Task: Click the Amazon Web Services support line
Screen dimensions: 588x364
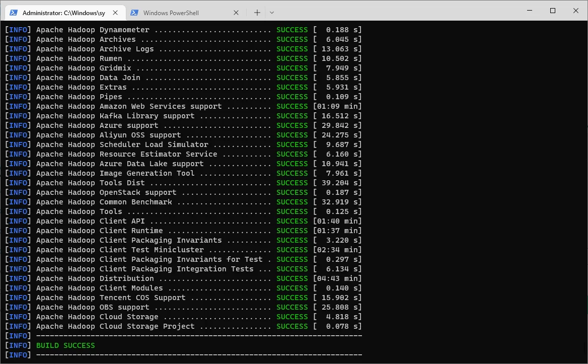Action: pyautogui.click(x=128, y=106)
